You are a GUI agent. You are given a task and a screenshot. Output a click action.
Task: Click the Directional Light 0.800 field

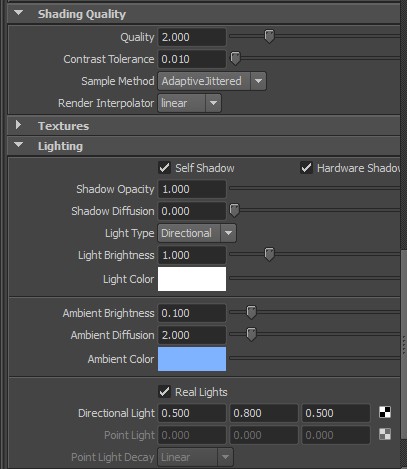264,413
